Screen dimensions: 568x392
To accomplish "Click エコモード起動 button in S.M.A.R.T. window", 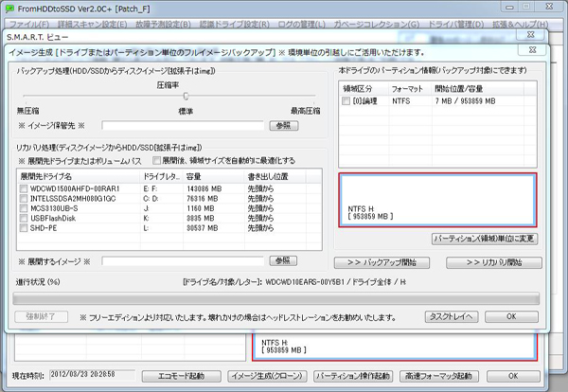I will pyautogui.click(x=182, y=376).
